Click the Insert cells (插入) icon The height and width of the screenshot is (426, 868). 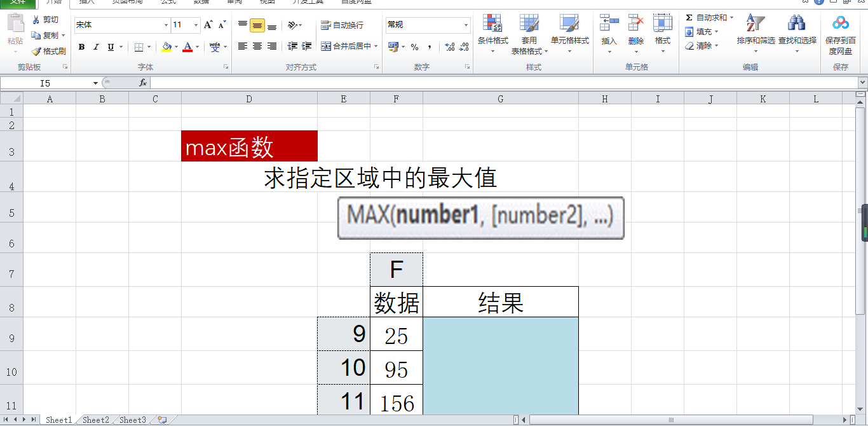point(609,24)
